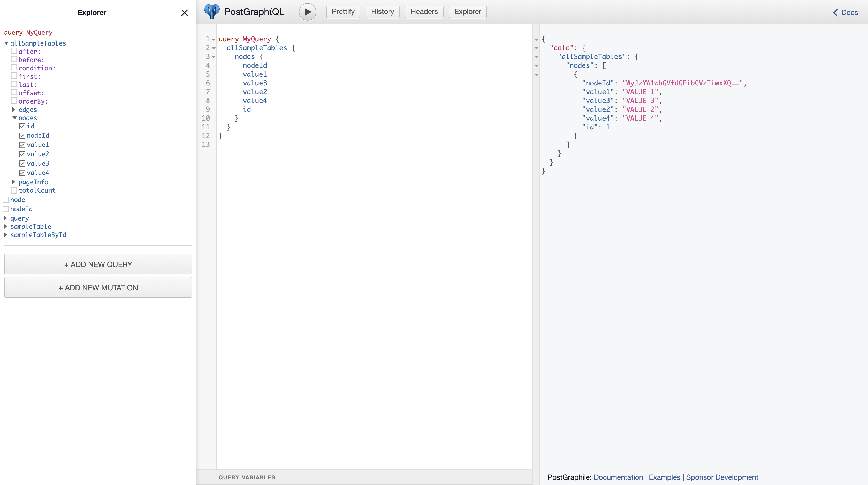868x485 pixels.
Task: Uncheck the value3 field checkbox
Action: pos(22,164)
